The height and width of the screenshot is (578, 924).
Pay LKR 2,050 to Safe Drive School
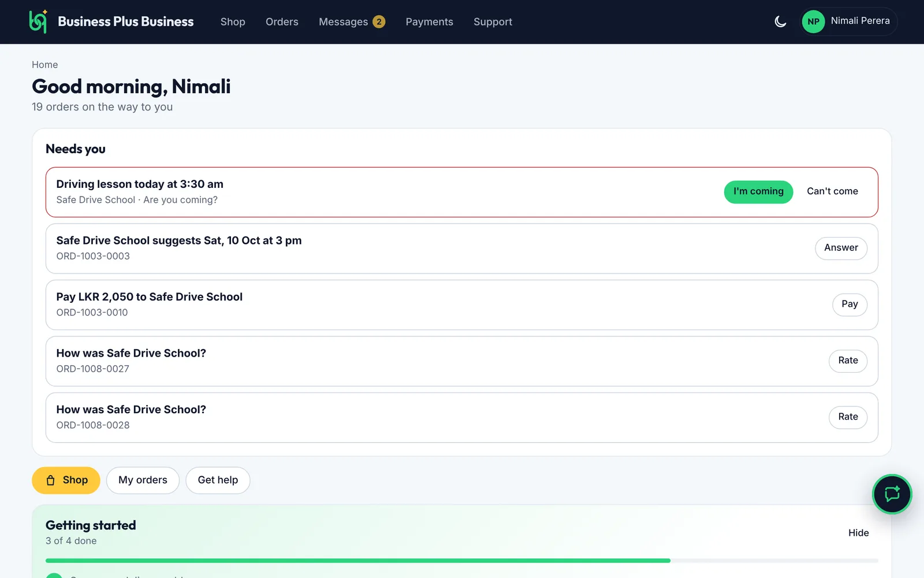850,305
